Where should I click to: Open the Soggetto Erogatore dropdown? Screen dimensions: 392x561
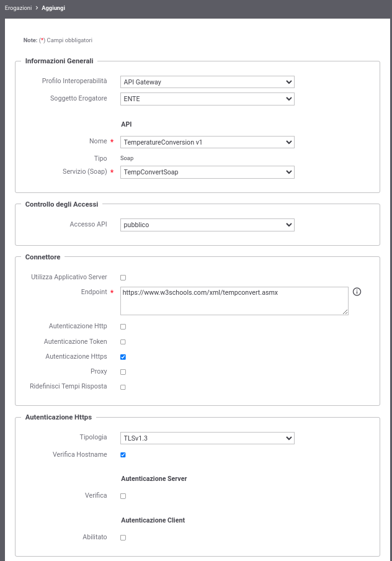[x=207, y=99]
